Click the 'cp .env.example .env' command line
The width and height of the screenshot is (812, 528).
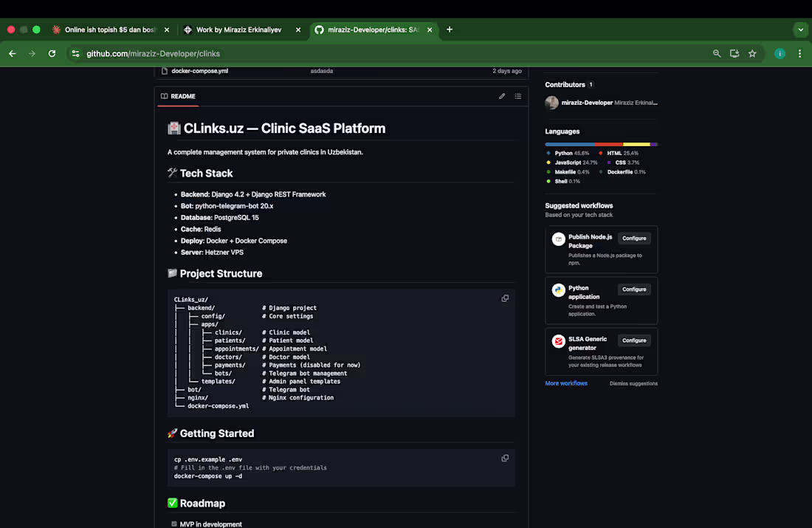(208, 459)
